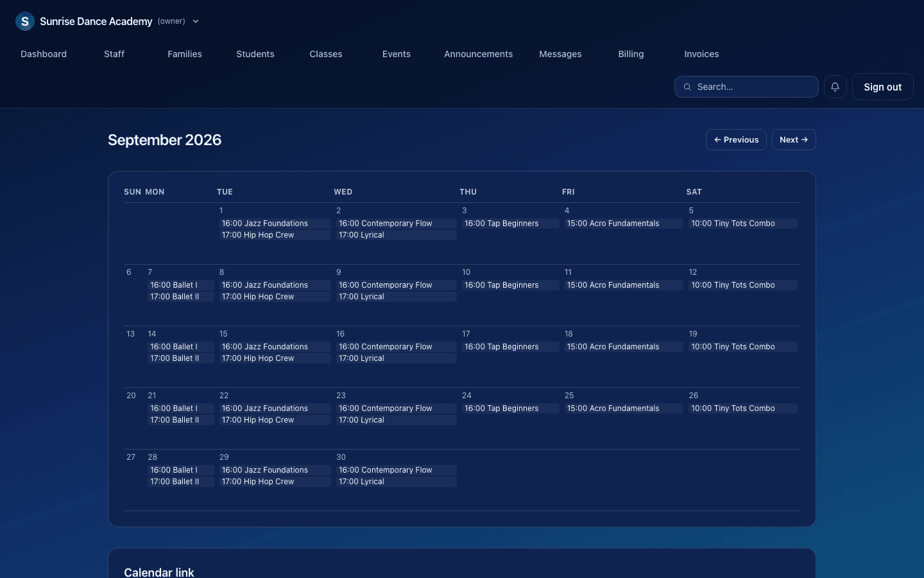Go to the Previous month
Viewport: 924px width, 578px height.
pos(736,140)
